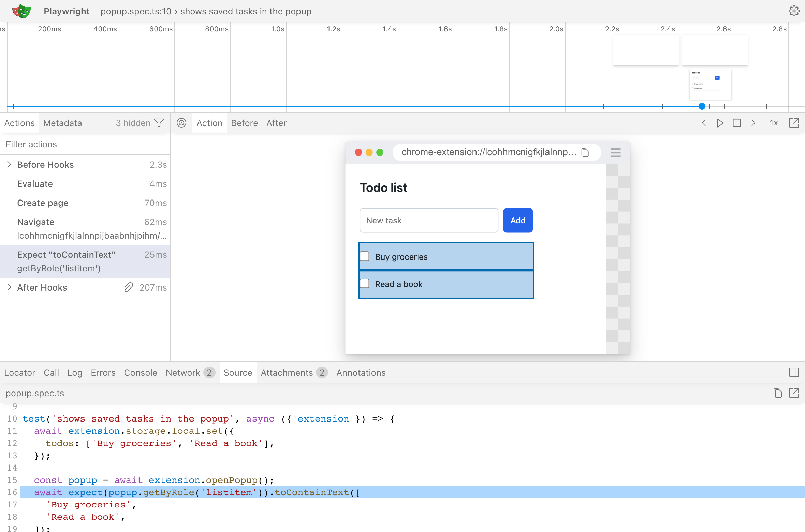
Task: Play the trace timeline
Action: pos(720,123)
